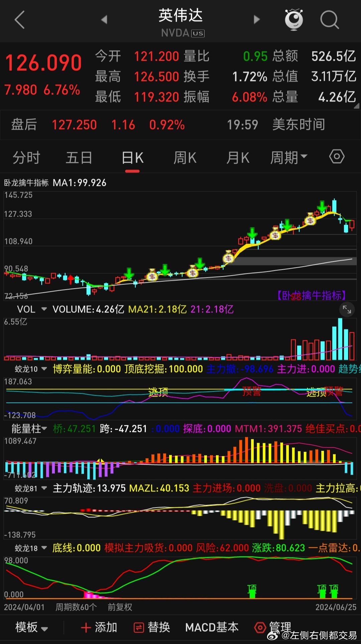Expand the chart to fullscreen
This screenshot has width=361, height=644.
point(347,310)
